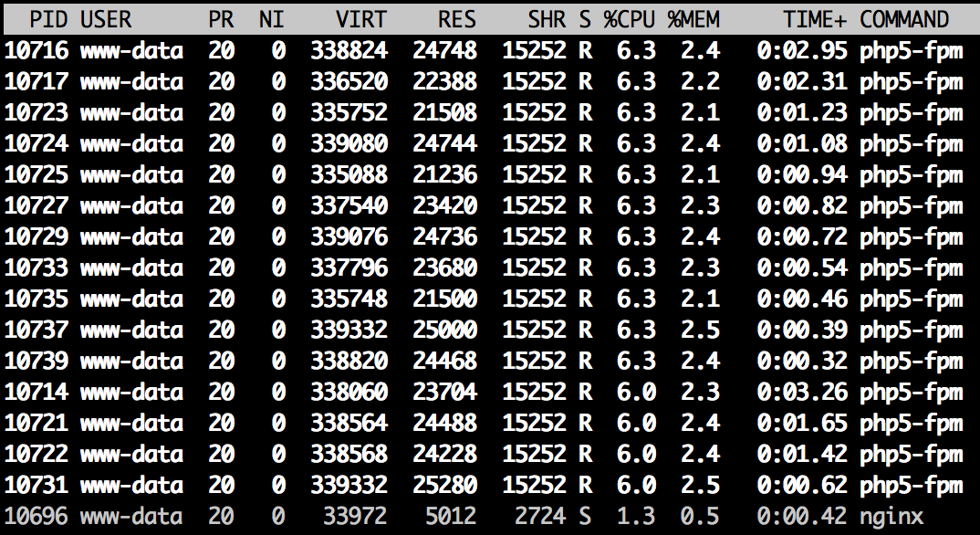Click RES value 24736
Image resolution: width=980 pixels, height=535 pixels.
click(444, 236)
